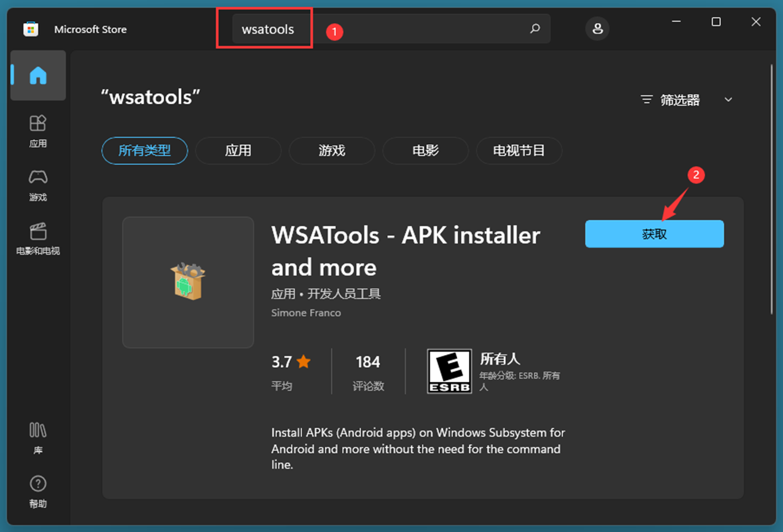Viewport: 783px width, 532px height.
Task: Minimize the Microsoft Store window
Action: coord(676,22)
